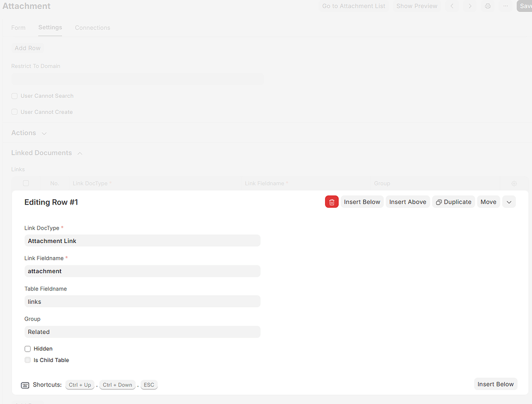
Task: Open the Connections tab
Action: pyautogui.click(x=92, y=28)
